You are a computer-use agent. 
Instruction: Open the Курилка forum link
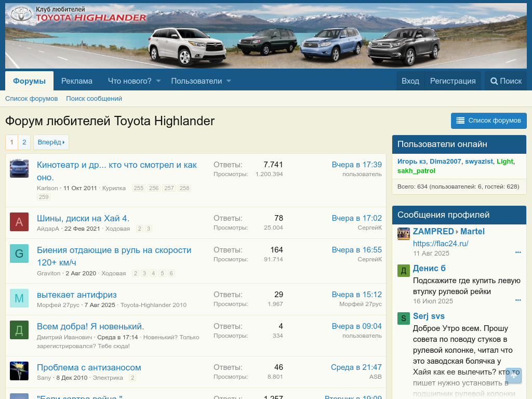pos(114,188)
